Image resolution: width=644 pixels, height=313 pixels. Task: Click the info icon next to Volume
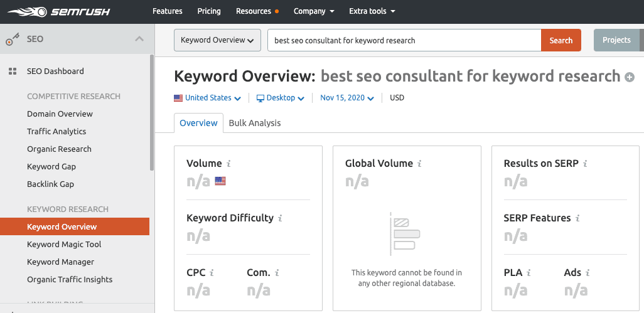(x=228, y=164)
